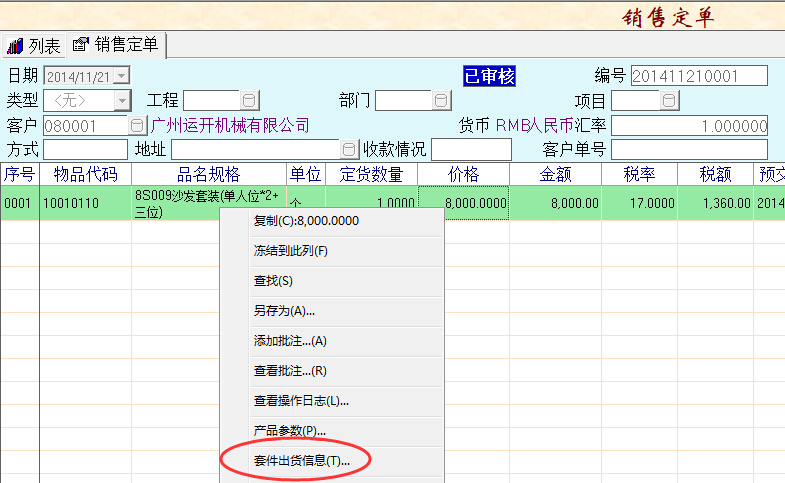The height and width of the screenshot is (483, 785).
Task: Click the 税额 column header
Action: (715, 174)
